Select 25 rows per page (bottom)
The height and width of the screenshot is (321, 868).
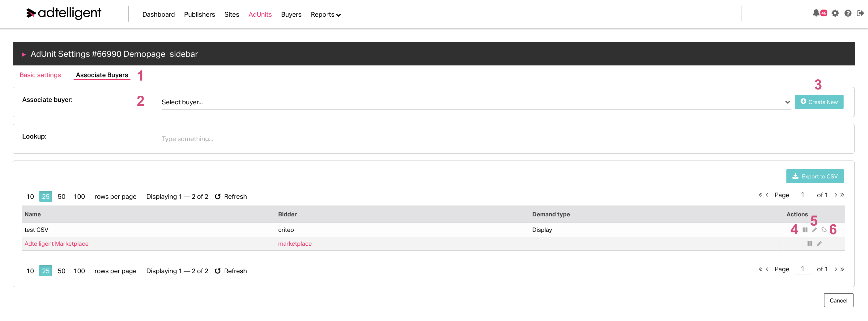click(x=45, y=271)
